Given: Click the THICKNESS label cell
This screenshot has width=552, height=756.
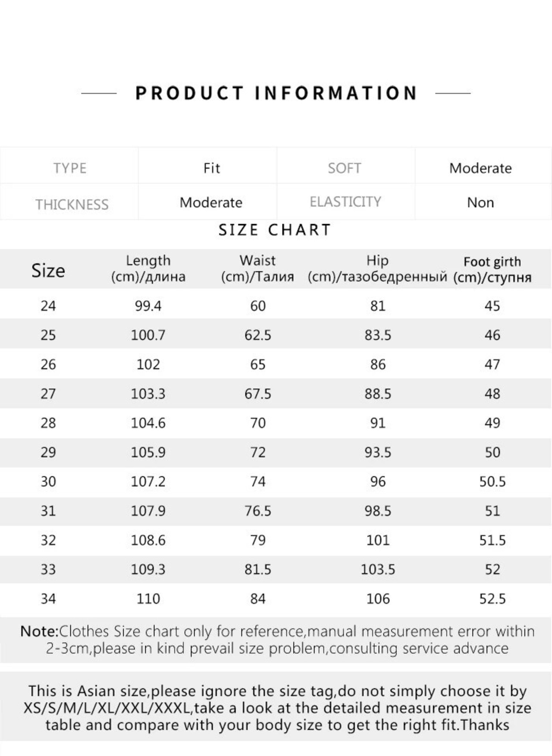Looking at the screenshot, I should coord(72,204).
